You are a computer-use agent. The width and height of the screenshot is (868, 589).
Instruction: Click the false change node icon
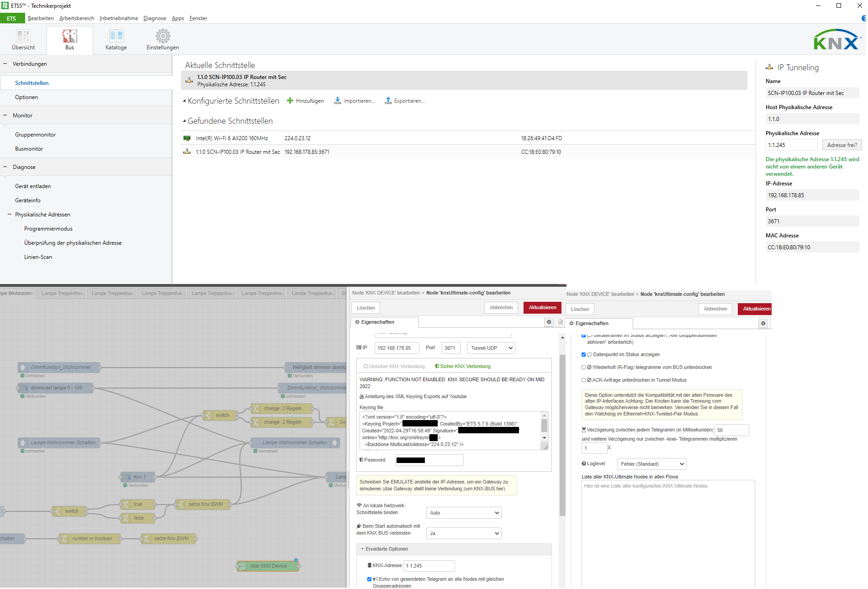point(125,518)
